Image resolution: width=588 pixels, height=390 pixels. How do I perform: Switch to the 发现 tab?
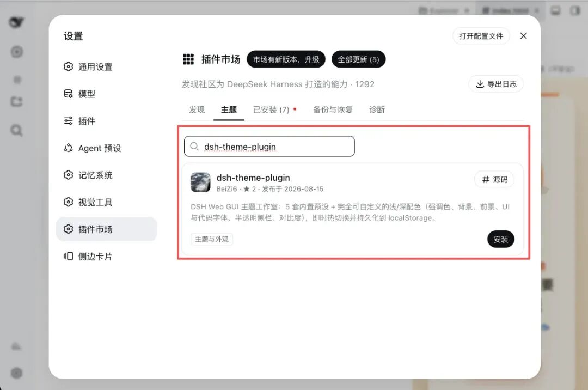click(x=197, y=110)
